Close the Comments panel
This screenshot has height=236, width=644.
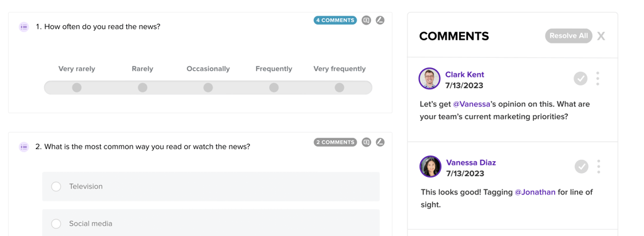click(x=601, y=36)
